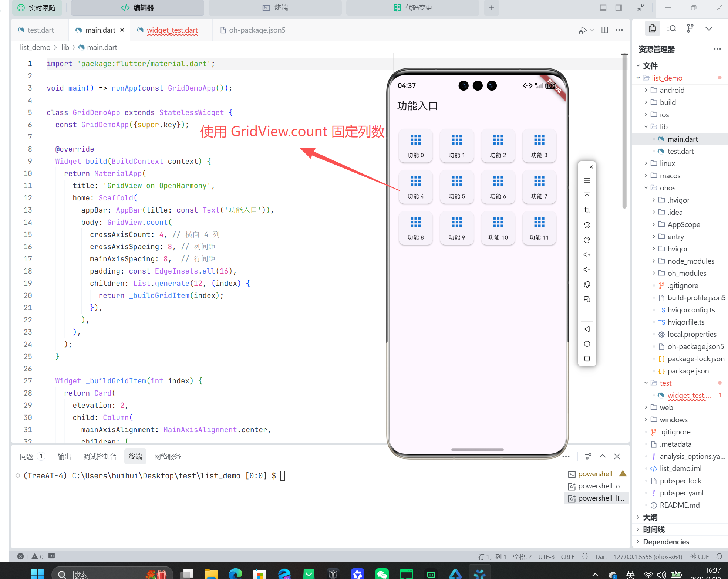Open the 调试控制台 panel tab
The image size is (728, 579).
pyautogui.click(x=100, y=456)
